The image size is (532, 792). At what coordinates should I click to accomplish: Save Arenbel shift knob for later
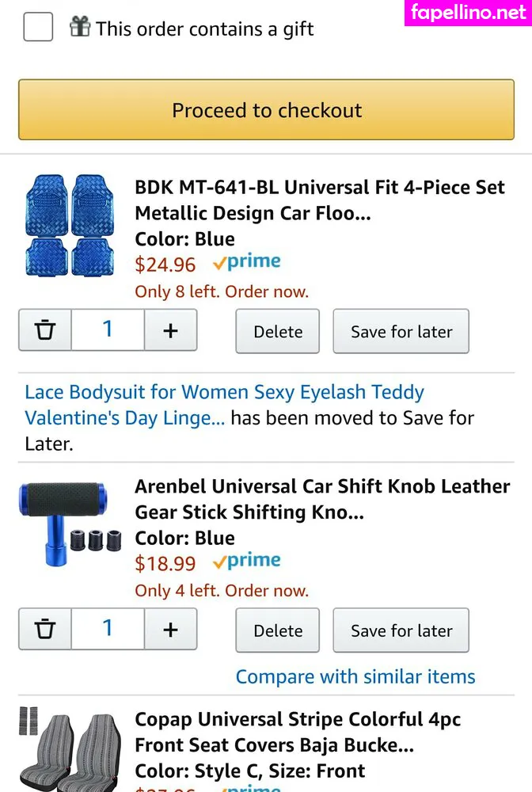pos(401,630)
